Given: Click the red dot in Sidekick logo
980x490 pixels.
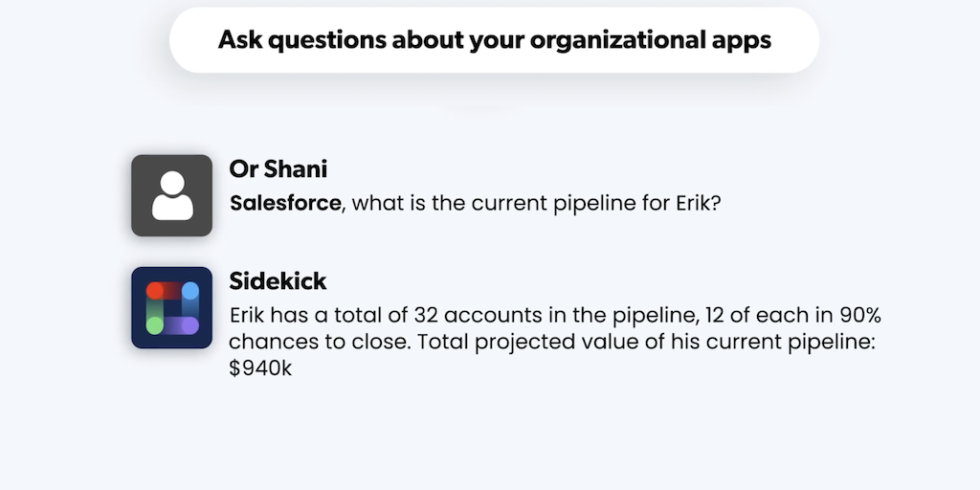Looking at the screenshot, I should [154, 290].
